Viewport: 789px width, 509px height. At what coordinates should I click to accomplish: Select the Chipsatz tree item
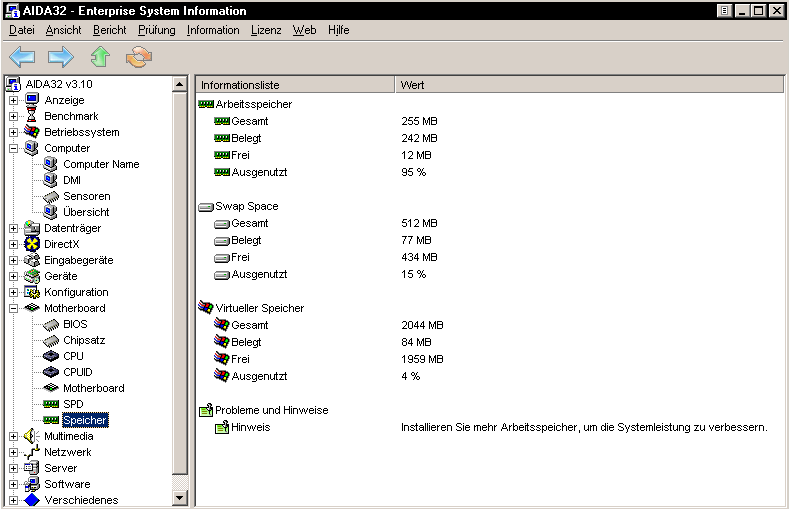84,340
